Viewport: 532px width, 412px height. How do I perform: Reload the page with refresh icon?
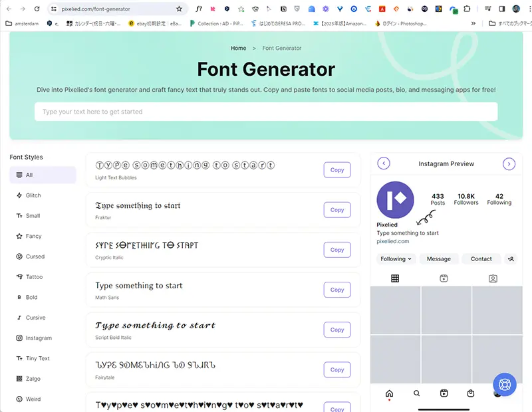point(37,9)
